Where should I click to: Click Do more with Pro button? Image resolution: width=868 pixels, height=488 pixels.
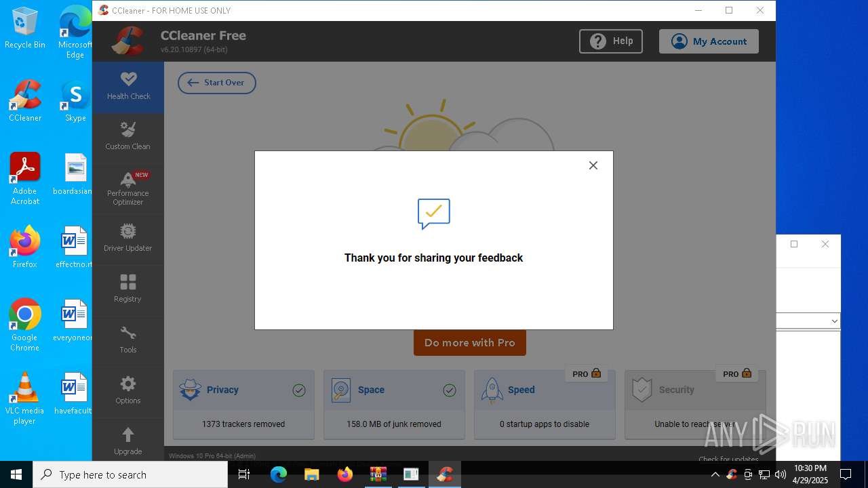(x=470, y=343)
